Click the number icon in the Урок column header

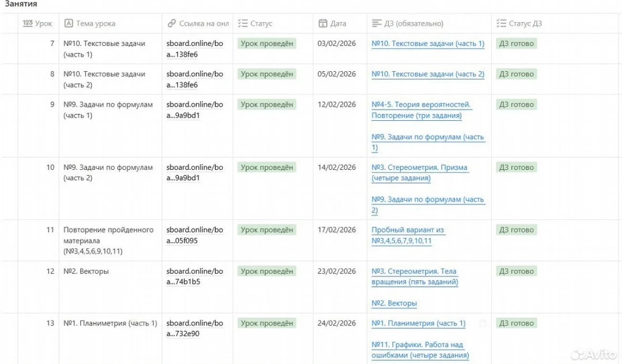27,23
